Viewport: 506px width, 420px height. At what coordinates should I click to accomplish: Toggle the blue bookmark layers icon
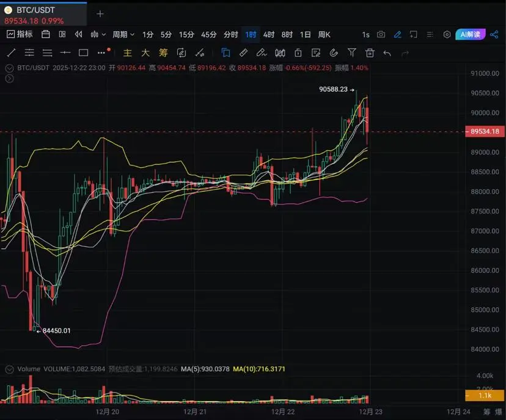(226, 52)
